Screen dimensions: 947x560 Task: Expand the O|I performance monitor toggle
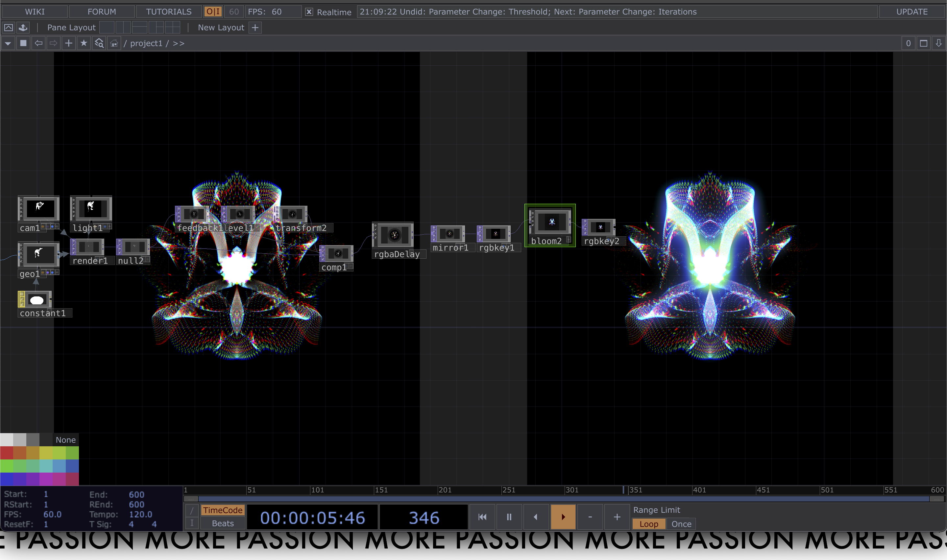pos(213,12)
